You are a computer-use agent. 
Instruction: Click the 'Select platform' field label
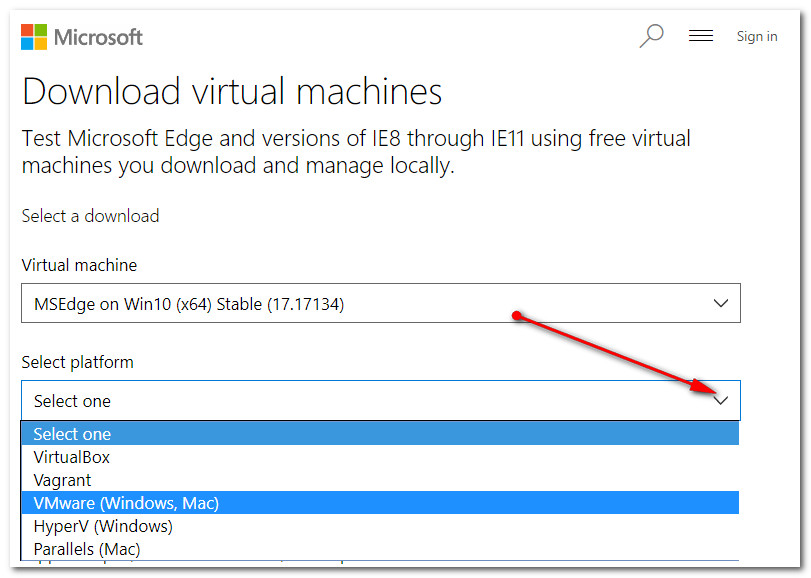point(78,362)
